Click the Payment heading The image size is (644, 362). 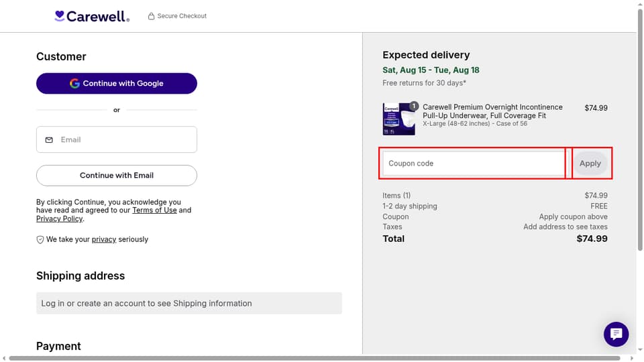pyautogui.click(x=58, y=347)
